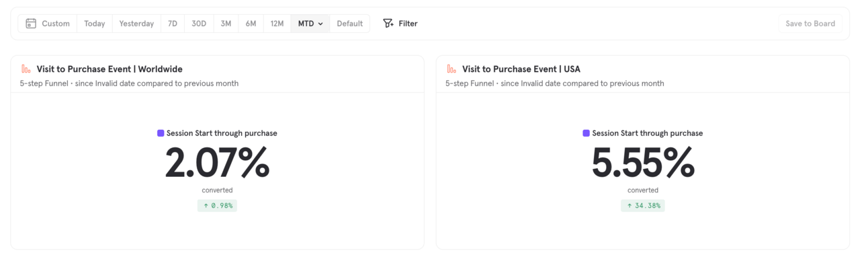Choose the 3M date range
Screen dimensions: 868x257
pyautogui.click(x=226, y=24)
